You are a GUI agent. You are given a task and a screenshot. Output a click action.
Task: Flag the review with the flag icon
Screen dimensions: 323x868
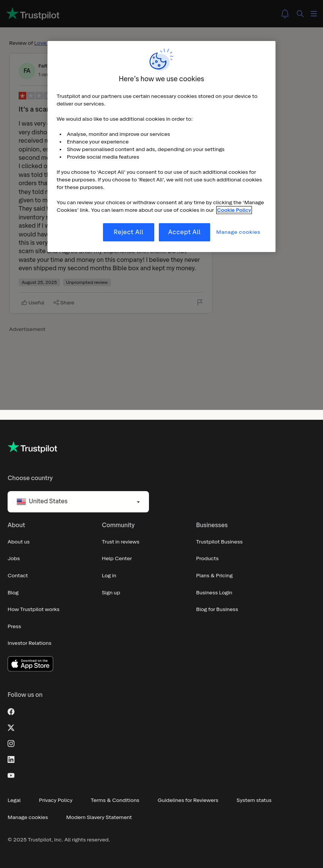[x=200, y=302]
